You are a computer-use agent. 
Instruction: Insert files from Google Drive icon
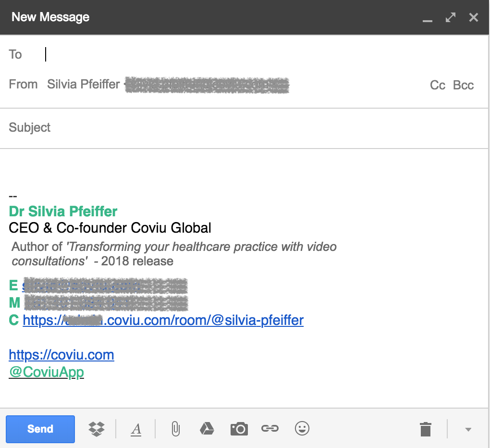point(207,429)
